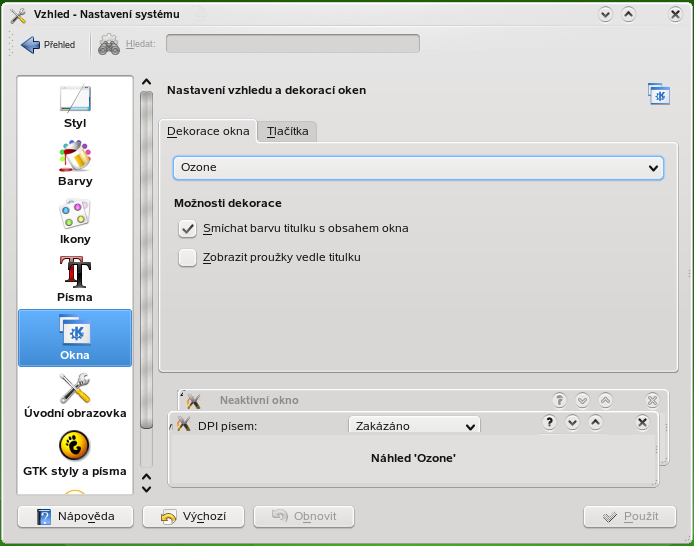Screen dimensions: 694x546
Task: Click Nastavení vzhledu a dekorací oken heading
Action: [266, 90]
